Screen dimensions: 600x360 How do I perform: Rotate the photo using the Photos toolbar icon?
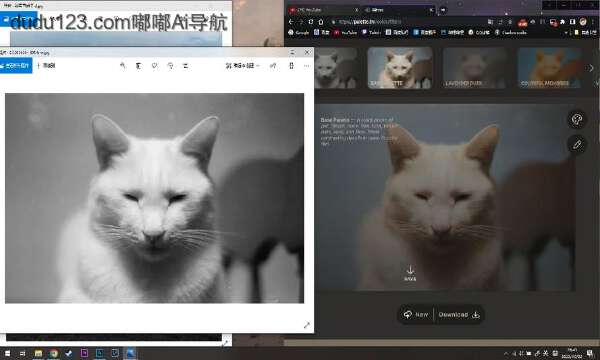click(170, 66)
